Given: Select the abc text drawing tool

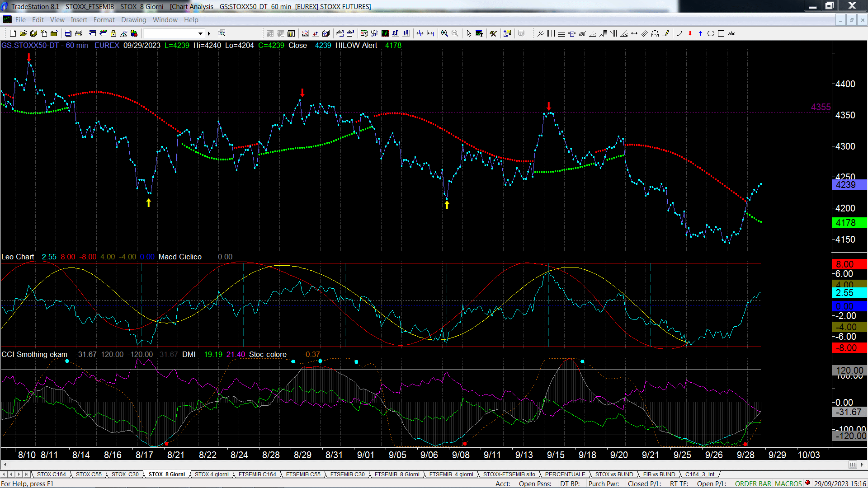Looking at the screenshot, I should 732,33.
